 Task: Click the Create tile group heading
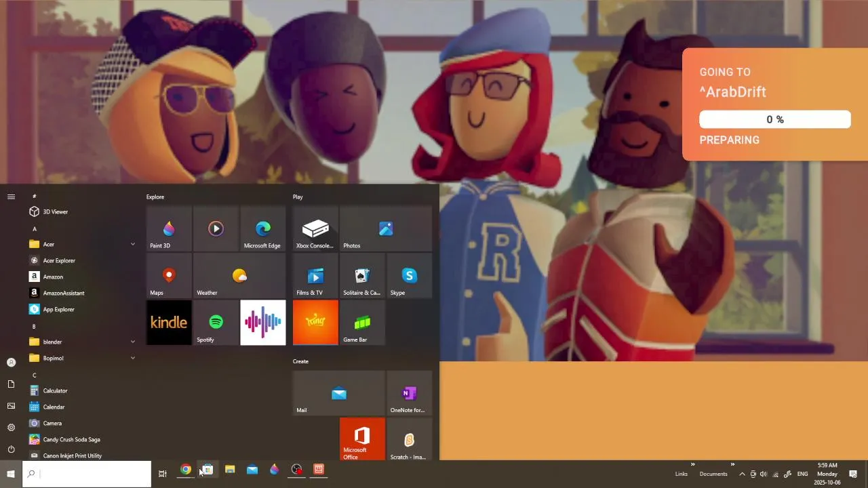pos(300,361)
